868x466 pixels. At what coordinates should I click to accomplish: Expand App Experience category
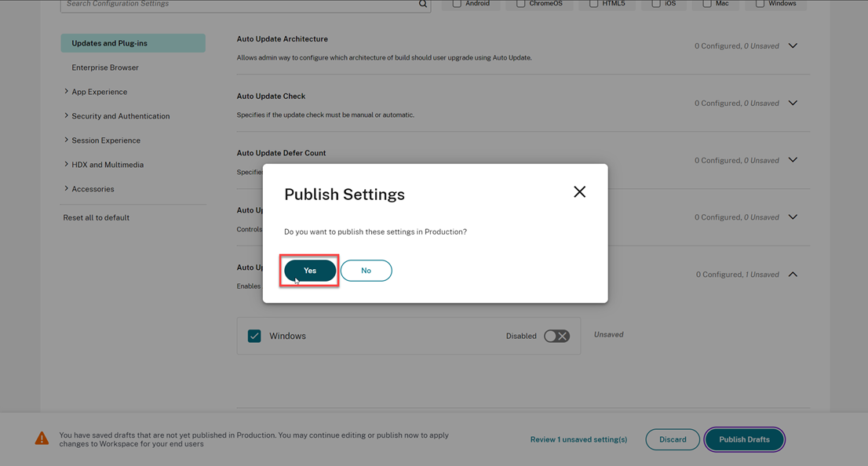[99, 92]
